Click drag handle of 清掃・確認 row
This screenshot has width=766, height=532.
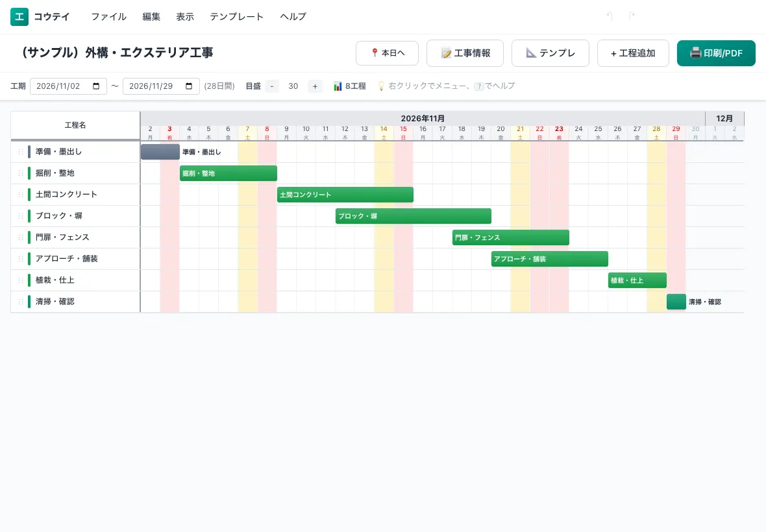pos(21,302)
